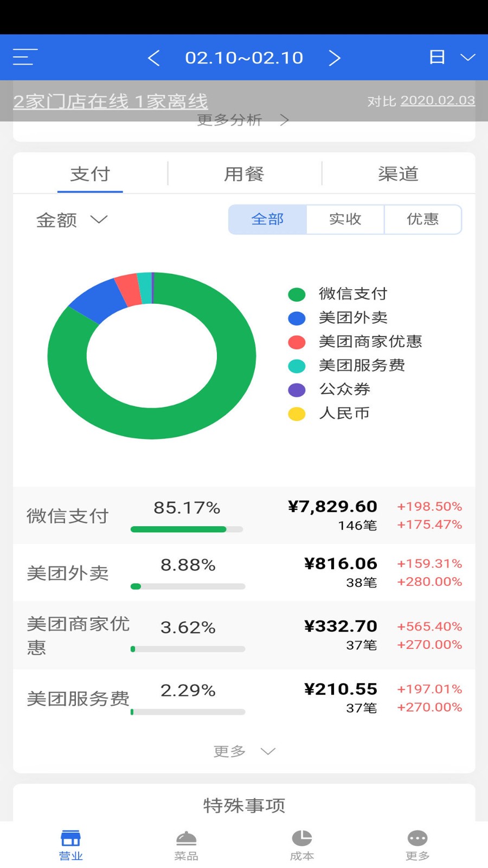
Task: Go to next date with right arrow
Action: (x=335, y=58)
